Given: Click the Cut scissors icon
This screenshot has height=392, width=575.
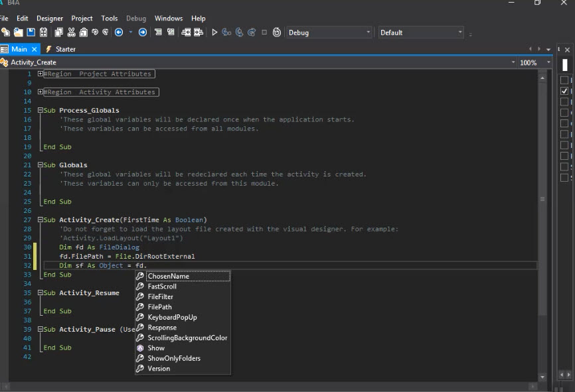Looking at the screenshot, I should 71,33.
